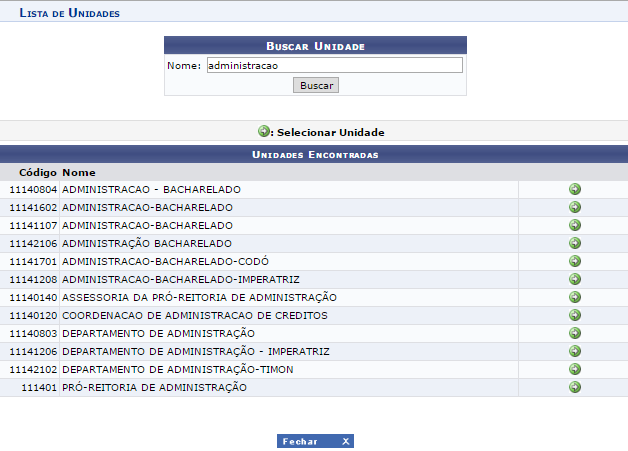Close the dialog with Fechar
Viewport: 628px width, 451px height.
pyautogui.click(x=315, y=441)
